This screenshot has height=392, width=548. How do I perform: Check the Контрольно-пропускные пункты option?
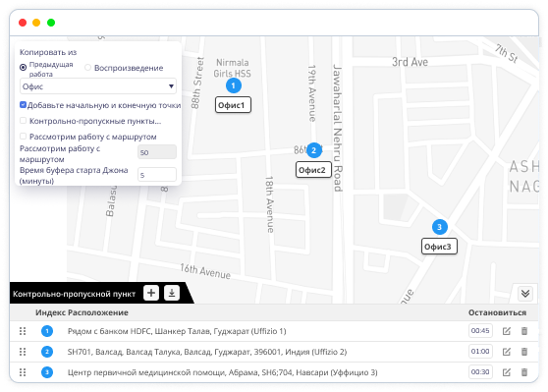pyautogui.click(x=23, y=121)
